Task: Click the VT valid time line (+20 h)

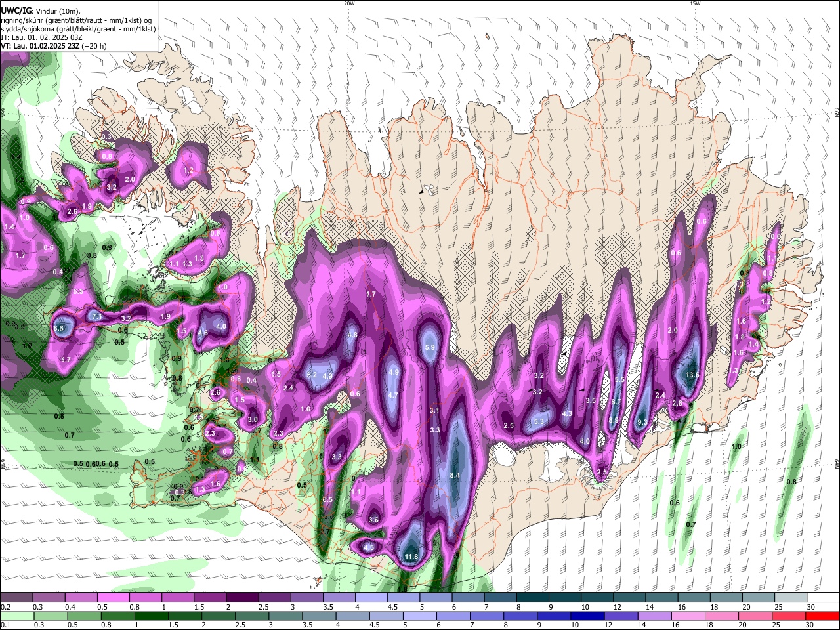Action: pyautogui.click(x=54, y=46)
